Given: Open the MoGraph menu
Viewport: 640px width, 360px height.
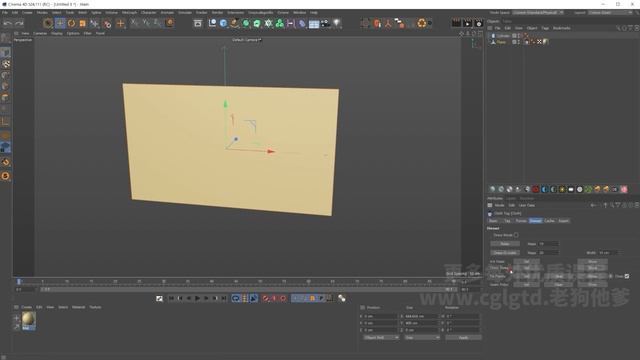Looking at the screenshot, I should (129, 13).
